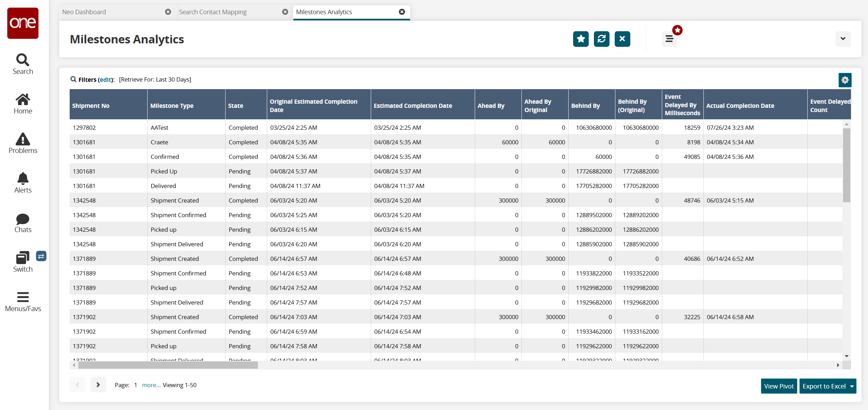This screenshot has height=410, width=868.
Task: Sort by Behind By (Original) header
Action: tap(639, 105)
